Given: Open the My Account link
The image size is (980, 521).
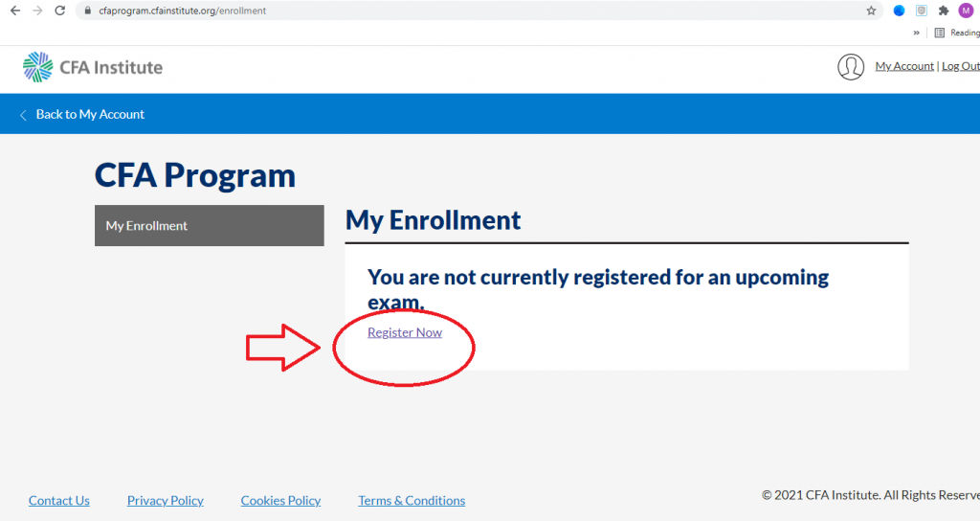Looking at the screenshot, I should (904, 66).
